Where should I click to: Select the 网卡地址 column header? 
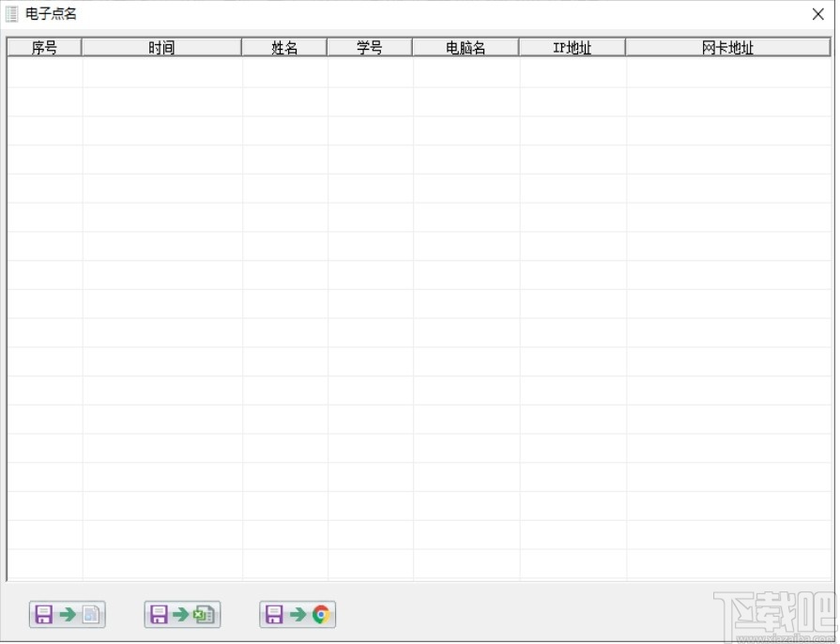pyautogui.click(x=728, y=47)
